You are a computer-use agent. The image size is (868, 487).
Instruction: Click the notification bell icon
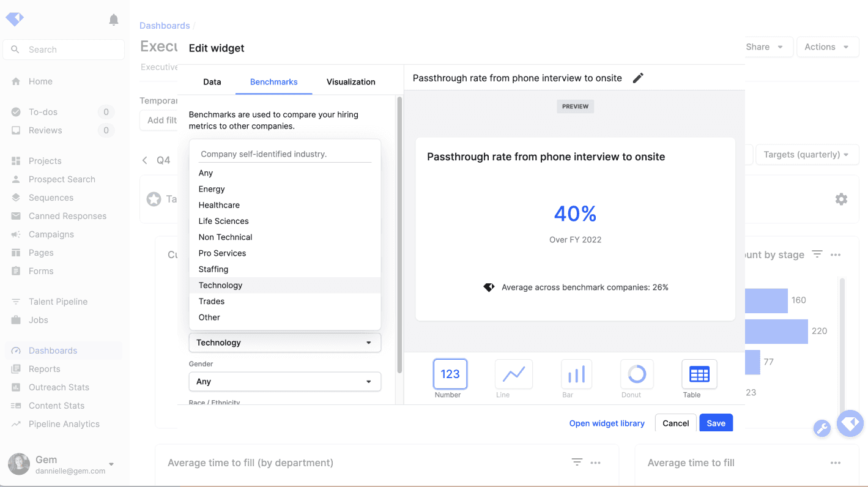pos(114,20)
